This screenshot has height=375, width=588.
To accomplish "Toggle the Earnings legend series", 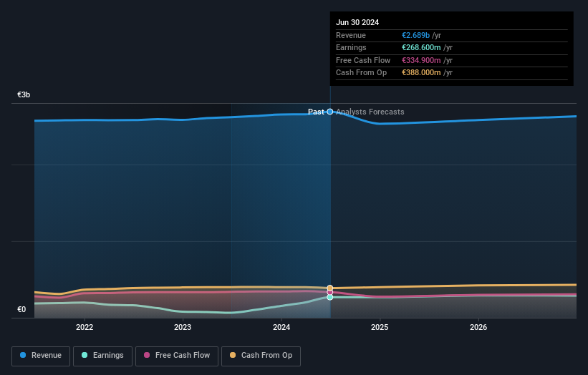I will coord(102,356).
